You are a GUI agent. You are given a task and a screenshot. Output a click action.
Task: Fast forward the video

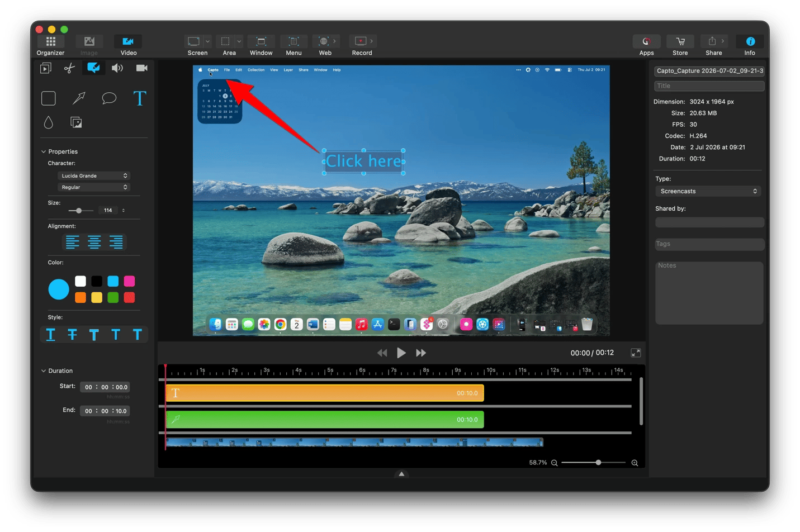point(421,353)
